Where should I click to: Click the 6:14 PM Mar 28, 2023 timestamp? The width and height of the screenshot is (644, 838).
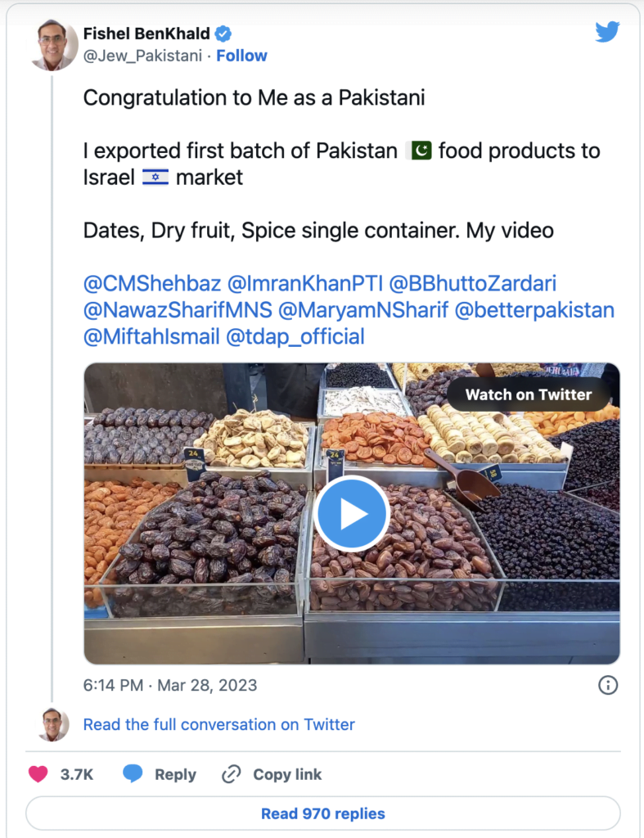(x=170, y=685)
